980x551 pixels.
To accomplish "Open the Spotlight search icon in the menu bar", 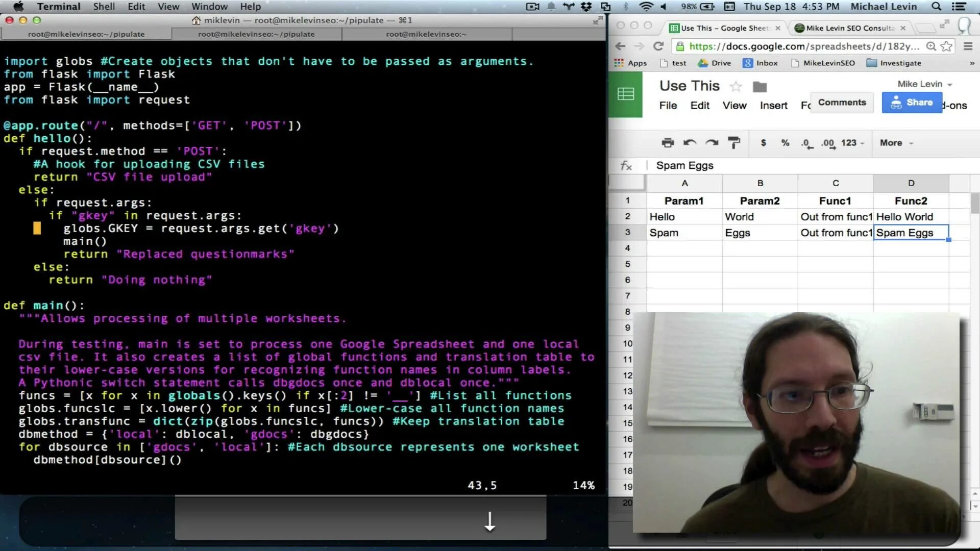I will point(936,7).
